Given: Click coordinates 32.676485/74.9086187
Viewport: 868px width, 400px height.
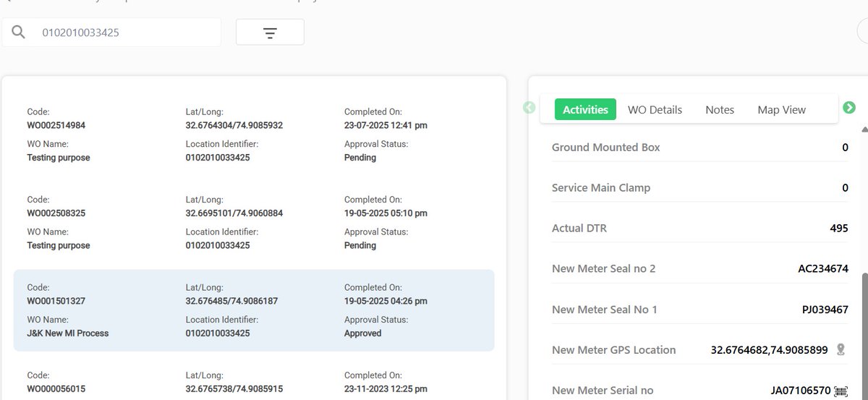Looking at the screenshot, I should point(231,301).
